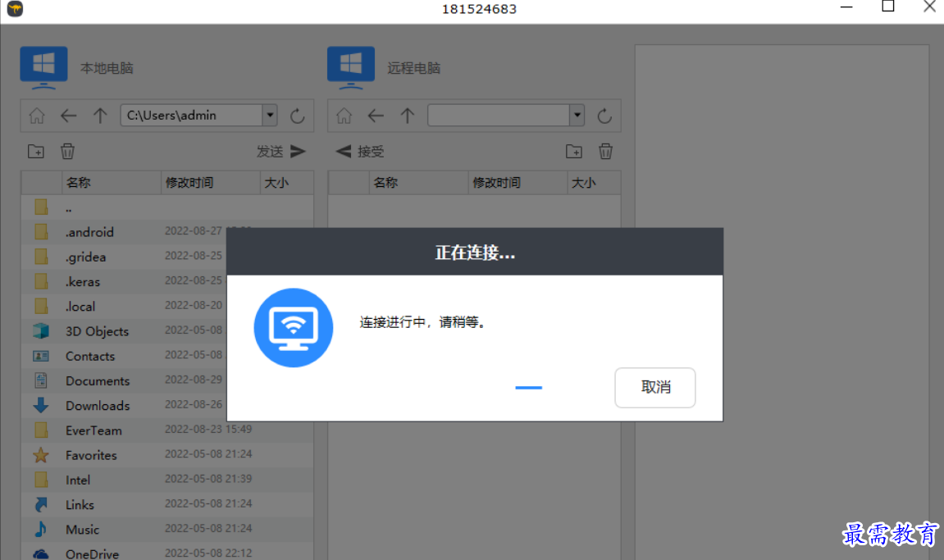The image size is (944, 560).
Task: Select the Downloads folder
Action: pyautogui.click(x=98, y=405)
